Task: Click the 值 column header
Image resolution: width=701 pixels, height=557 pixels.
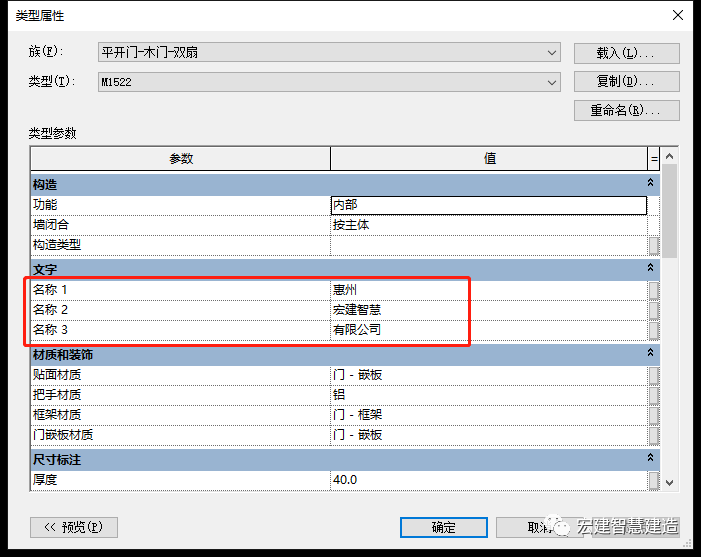Action: pos(489,159)
